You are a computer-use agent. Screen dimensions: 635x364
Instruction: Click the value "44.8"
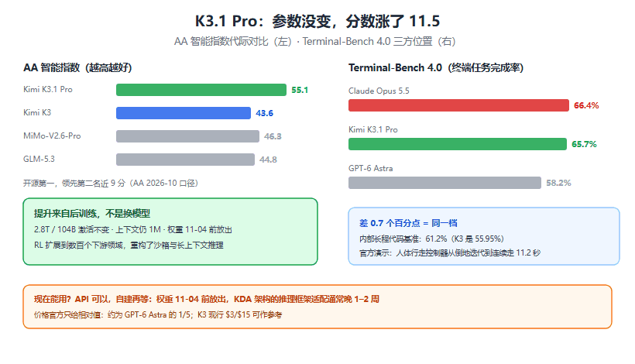[268, 160]
